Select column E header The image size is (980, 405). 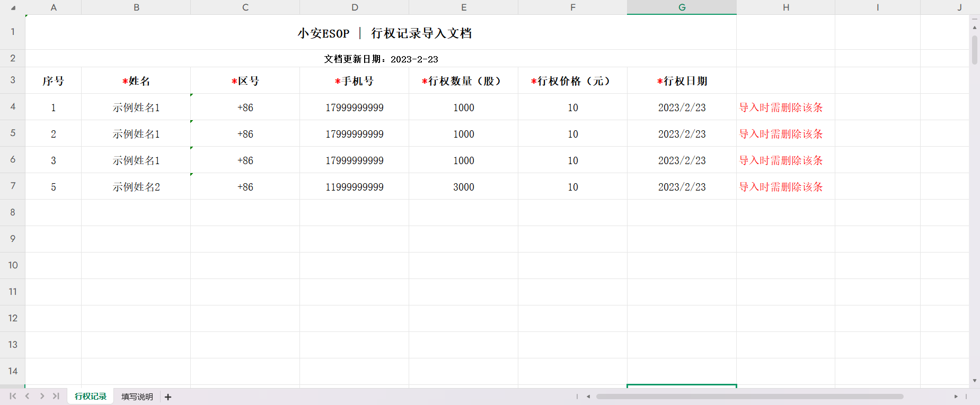coord(464,7)
